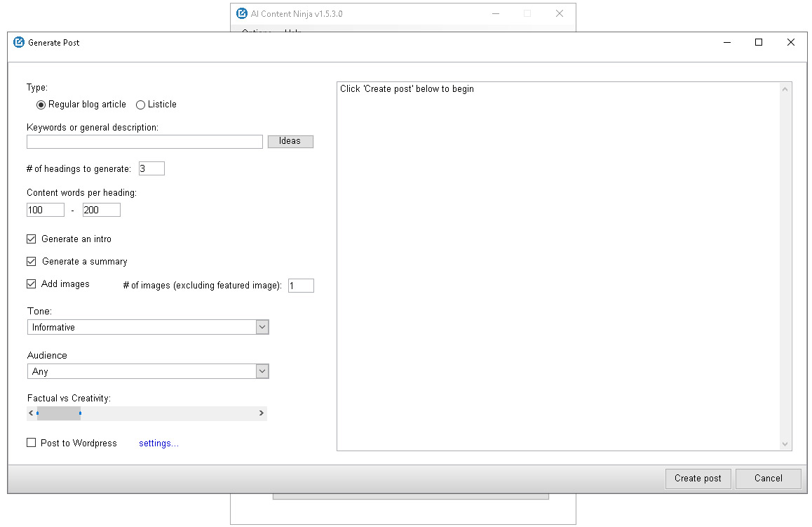Click the minimum words per heading field
812x527 pixels.
(46, 210)
